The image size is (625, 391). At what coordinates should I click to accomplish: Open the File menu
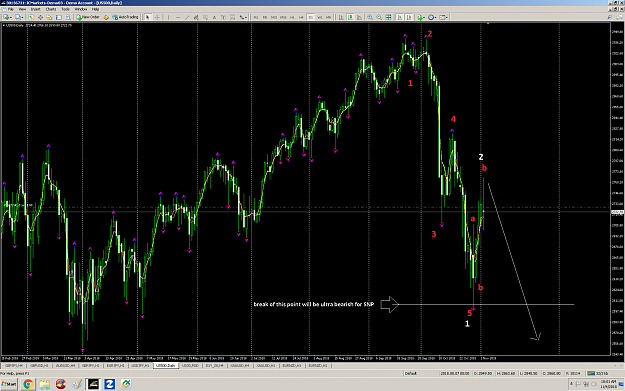[11, 9]
